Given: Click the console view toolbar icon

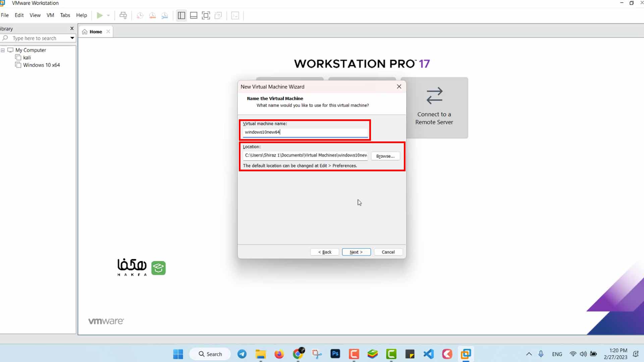Looking at the screenshot, I should click(235, 15).
